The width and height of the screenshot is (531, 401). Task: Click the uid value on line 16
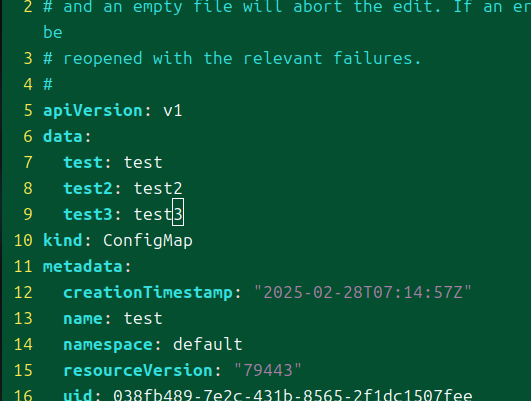pos(293,395)
